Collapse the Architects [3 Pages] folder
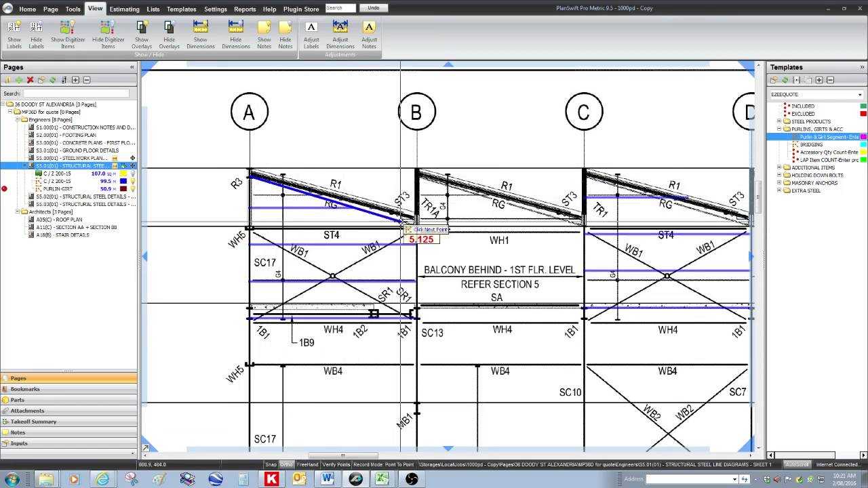This screenshot has width=868, height=488. point(18,211)
